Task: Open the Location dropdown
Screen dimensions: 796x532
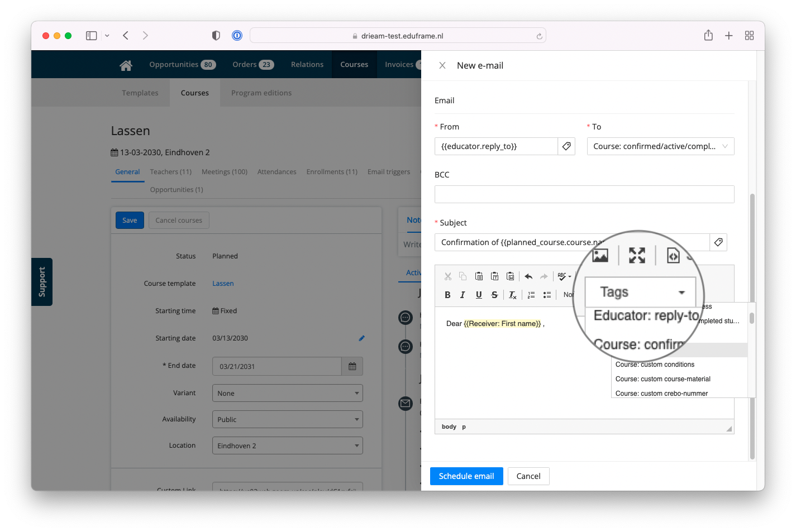Action: [287, 445]
